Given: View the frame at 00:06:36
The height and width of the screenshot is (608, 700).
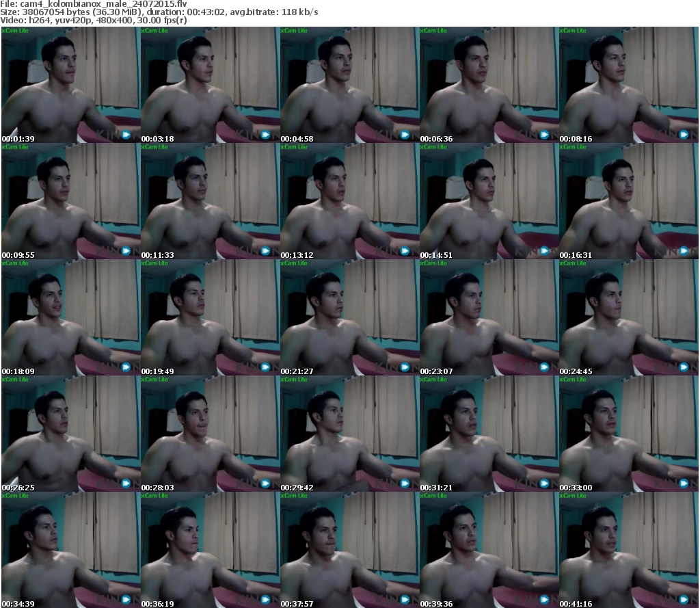Looking at the screenshot, I should [x=489, y=85].
